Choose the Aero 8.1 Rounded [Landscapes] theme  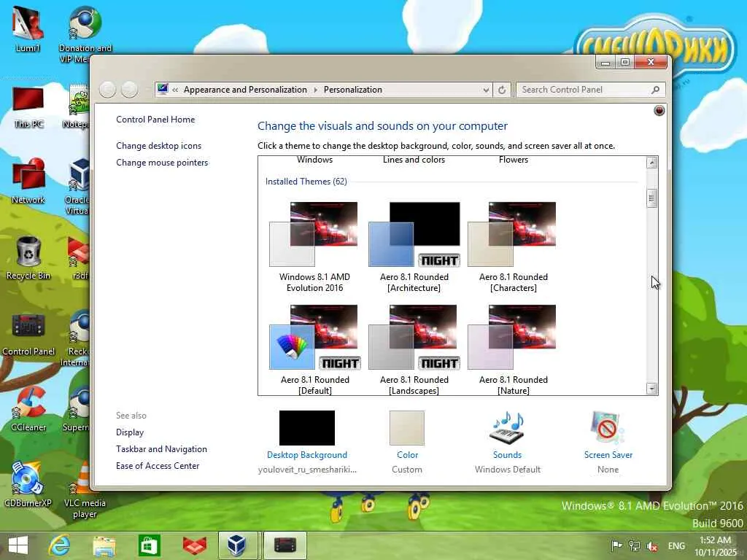414,350
